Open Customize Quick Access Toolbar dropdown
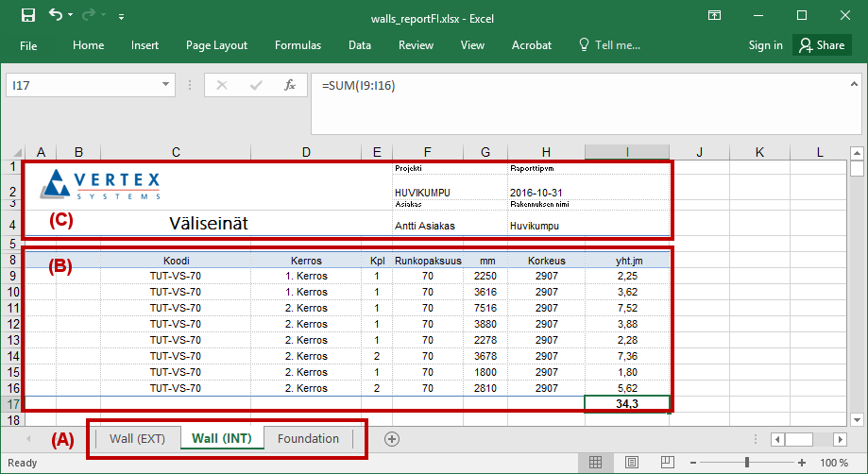 point(121,17)
